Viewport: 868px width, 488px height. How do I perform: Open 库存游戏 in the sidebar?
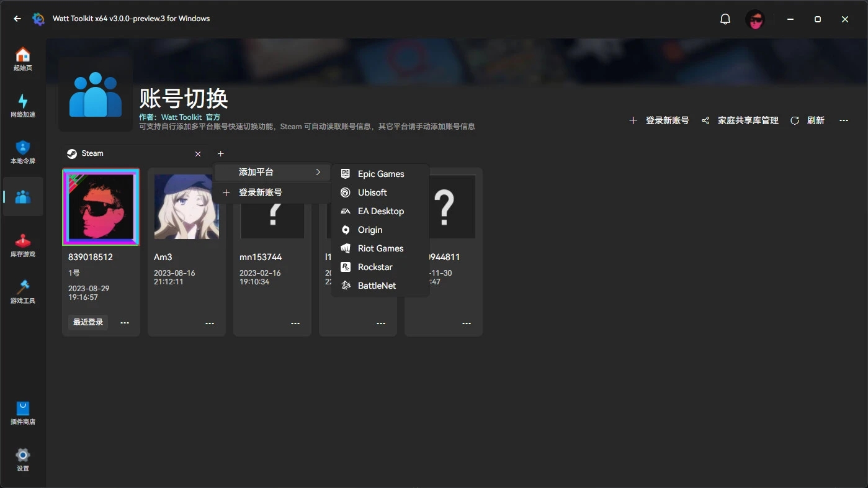coord(22,245)
